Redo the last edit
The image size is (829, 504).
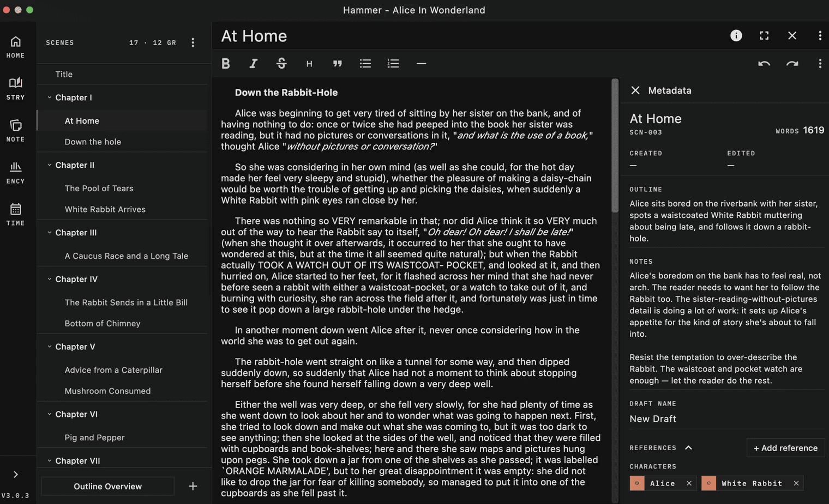coord(792,64)
